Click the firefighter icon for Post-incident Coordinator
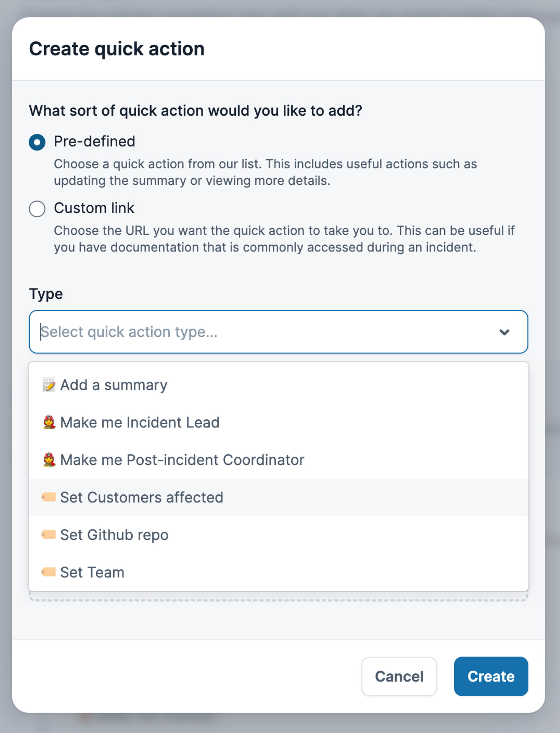The image size is (560, 733). coord(49,460)
